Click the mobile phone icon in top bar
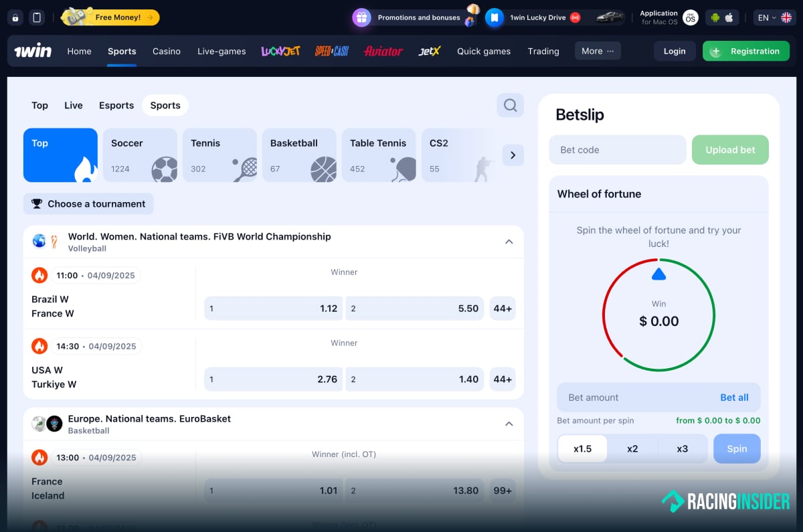803x532 pixels. [37, 17]
